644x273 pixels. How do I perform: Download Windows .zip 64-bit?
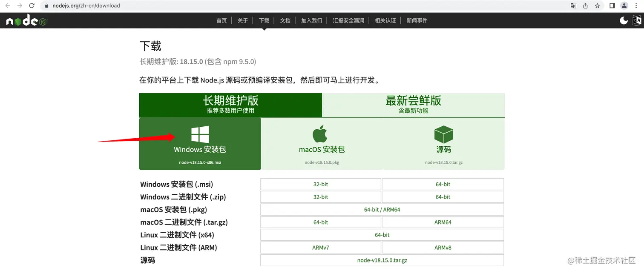click(x=443, y=197)
